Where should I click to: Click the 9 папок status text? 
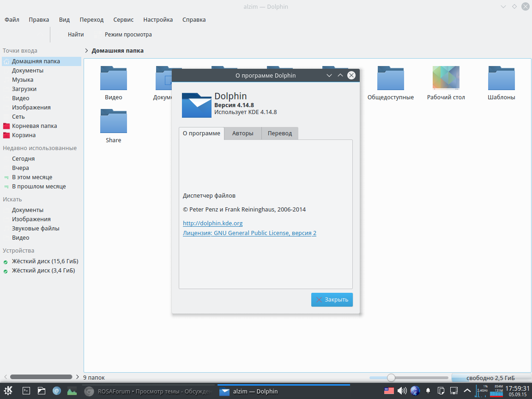point(94,378)
